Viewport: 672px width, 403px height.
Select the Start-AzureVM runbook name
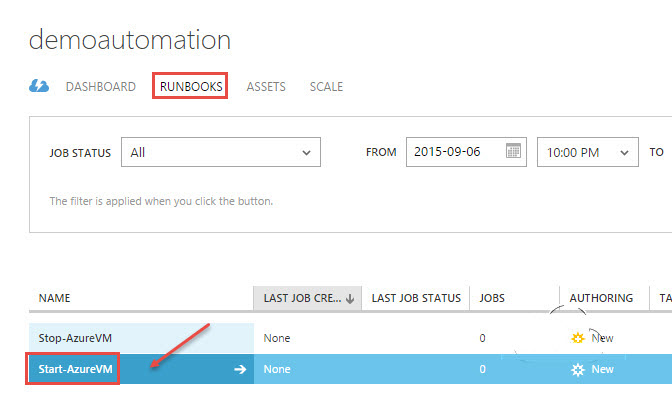coord(75,369)
